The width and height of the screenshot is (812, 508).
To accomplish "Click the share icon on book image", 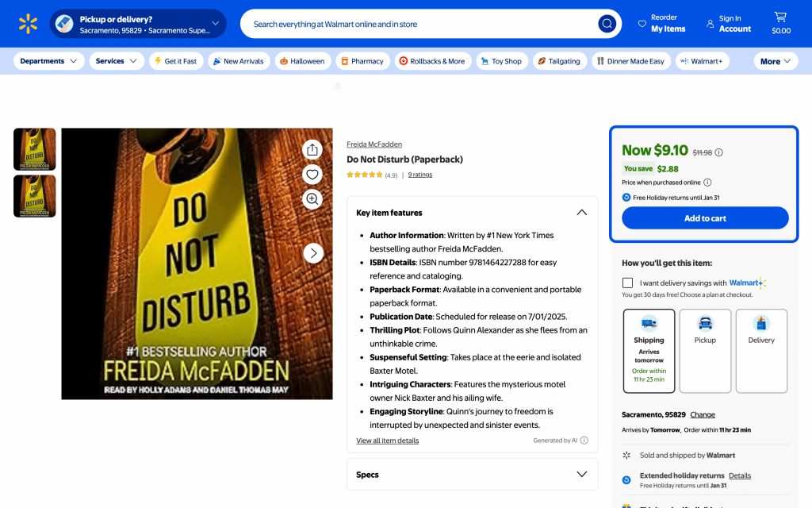I will (x=312, y=149).
